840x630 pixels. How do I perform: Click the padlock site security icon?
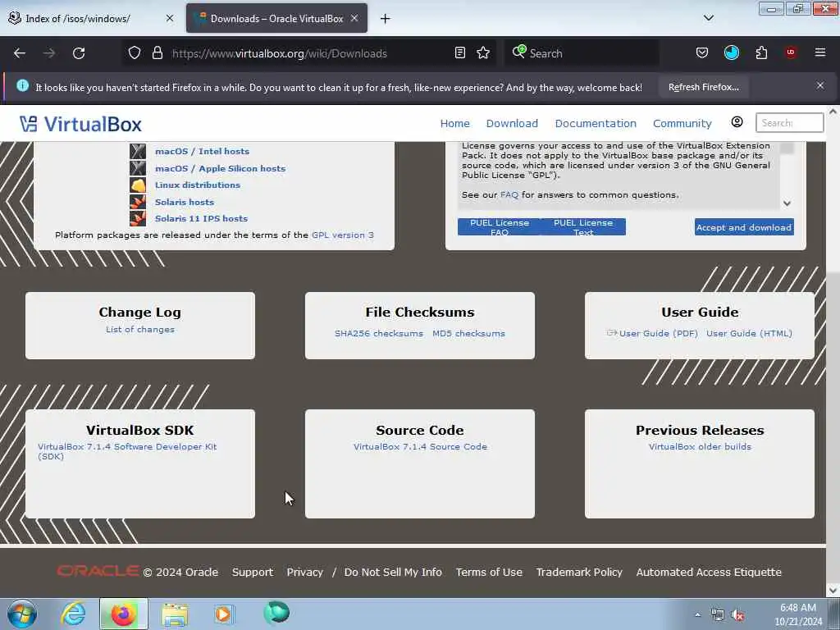click(x=157, y=53)
